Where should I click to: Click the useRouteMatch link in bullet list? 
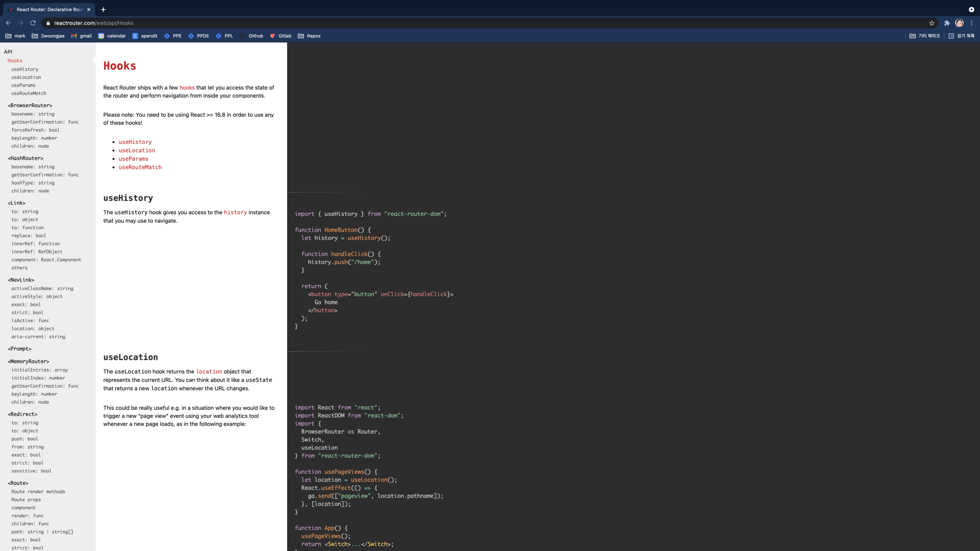point(140,167)
